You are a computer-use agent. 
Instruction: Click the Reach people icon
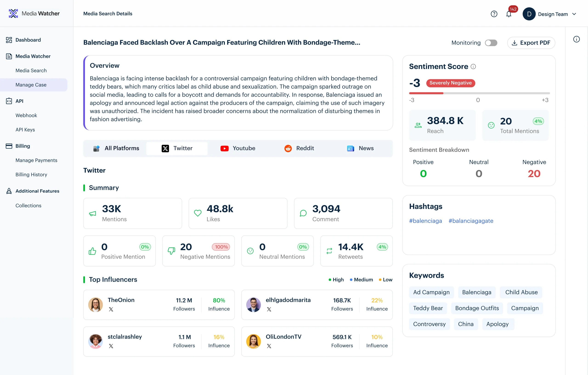[418, 125]
